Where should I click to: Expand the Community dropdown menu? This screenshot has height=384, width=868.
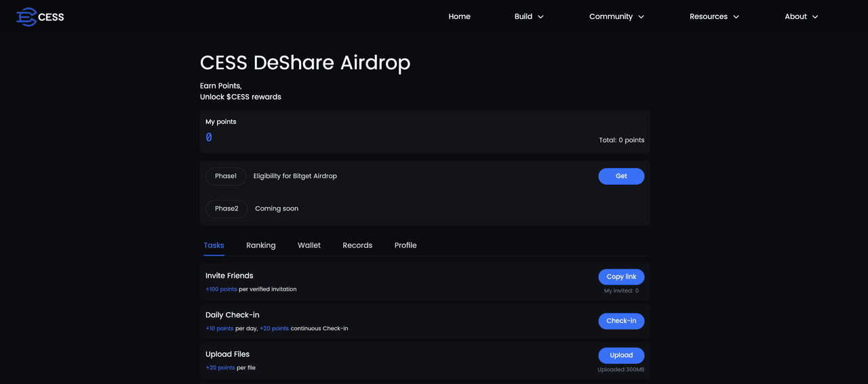point(616,17)
